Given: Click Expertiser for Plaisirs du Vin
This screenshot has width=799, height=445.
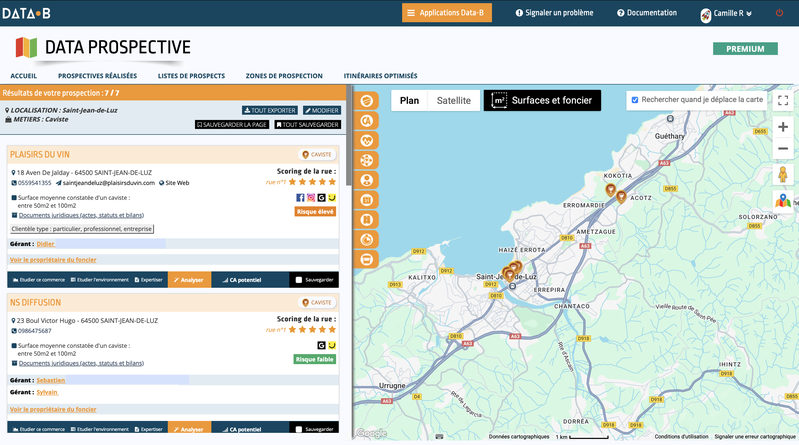Looking at the screenshot, I should tap(148, 280).
